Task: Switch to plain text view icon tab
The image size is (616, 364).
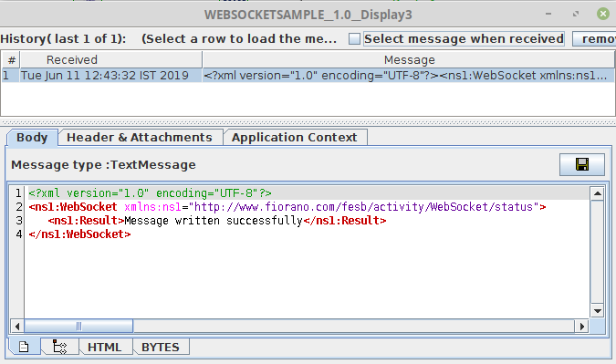Action: pos(24,347)
